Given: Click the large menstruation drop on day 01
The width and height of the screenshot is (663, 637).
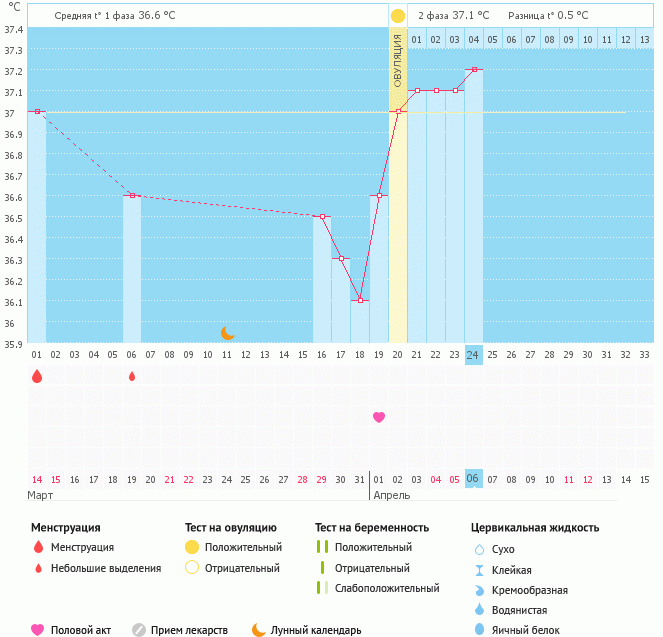Looking at the screenshot, I should pyautogui.click(x=37, y=376).
